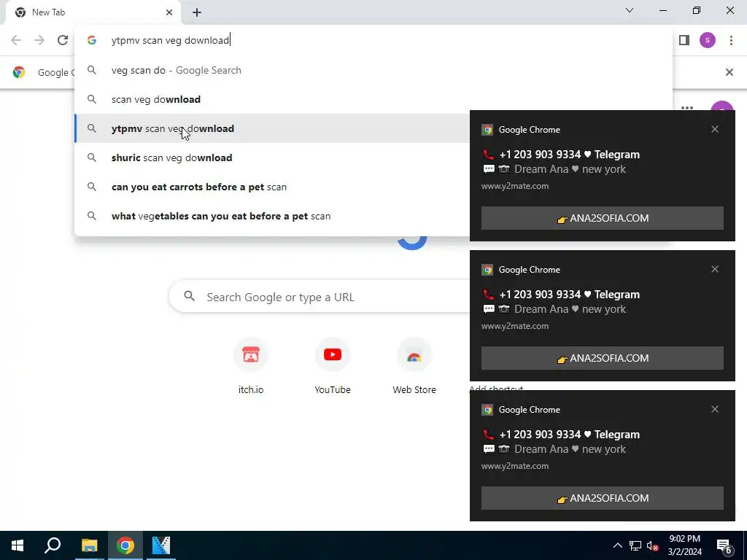This screenshot has height=560, width=747.
Task: Click the Chrome logo in the info bar
Action: [x=19, y=72]
